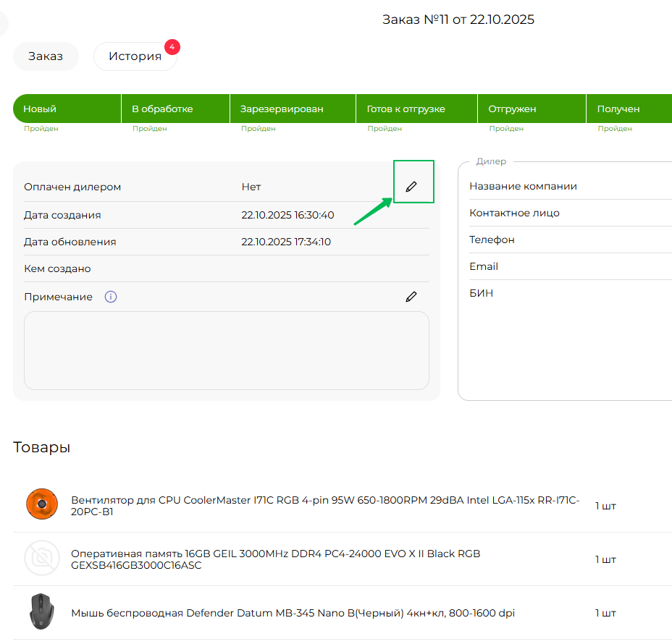Open the История tab
Viewport: 672px width, 644px height.
pyautogui.click(x=135, y=56)
